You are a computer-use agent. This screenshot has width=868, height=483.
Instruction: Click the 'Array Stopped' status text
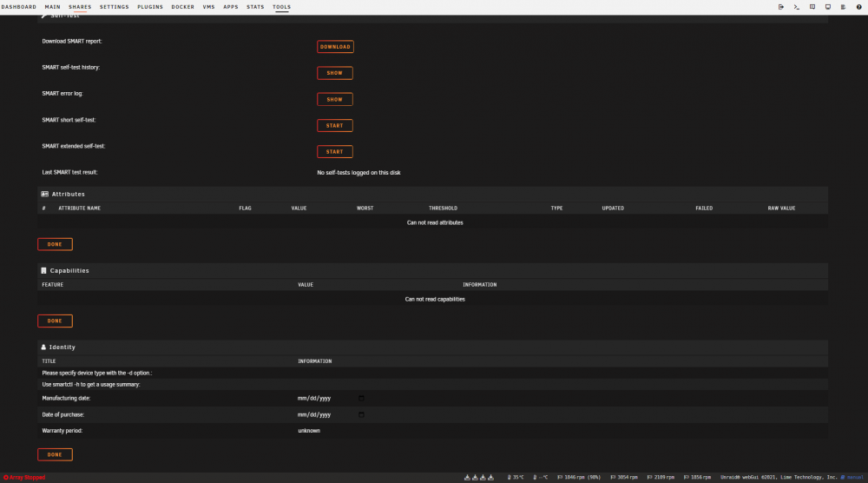click(27, 478)
